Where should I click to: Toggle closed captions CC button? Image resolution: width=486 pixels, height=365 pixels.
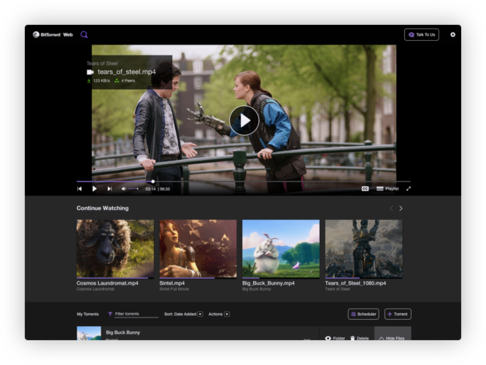pos(365,189)
